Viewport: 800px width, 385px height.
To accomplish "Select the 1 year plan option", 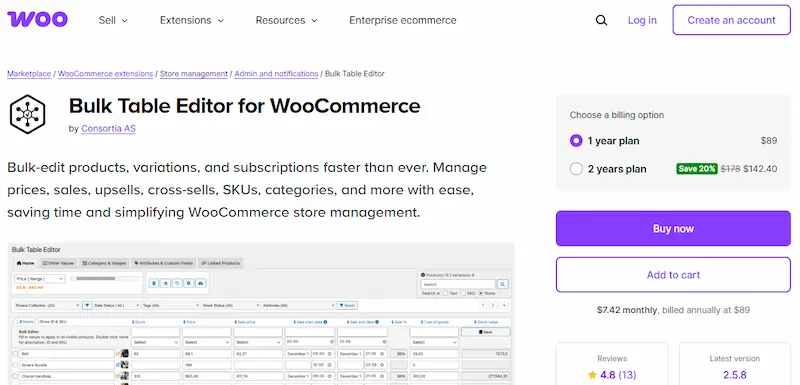I will [x=576, y=141].
